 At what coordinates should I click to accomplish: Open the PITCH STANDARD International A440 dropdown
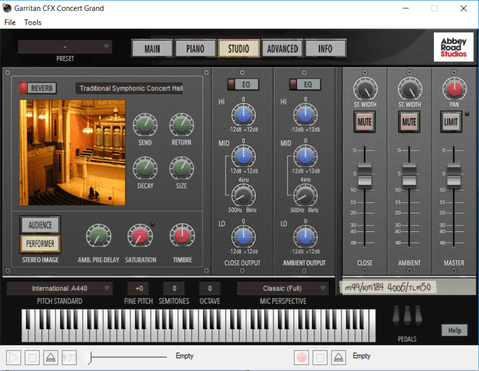[x=60, y=288]
